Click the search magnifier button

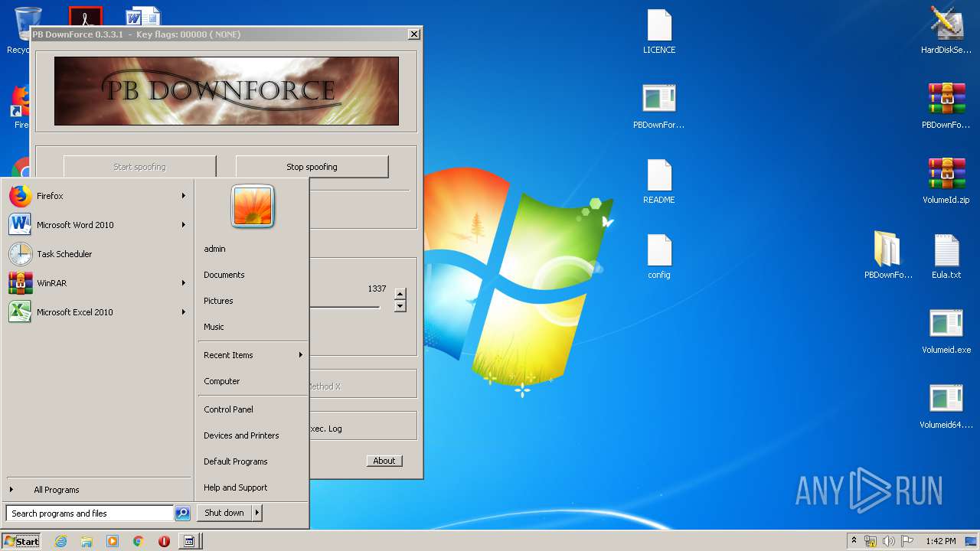(182, 514)
